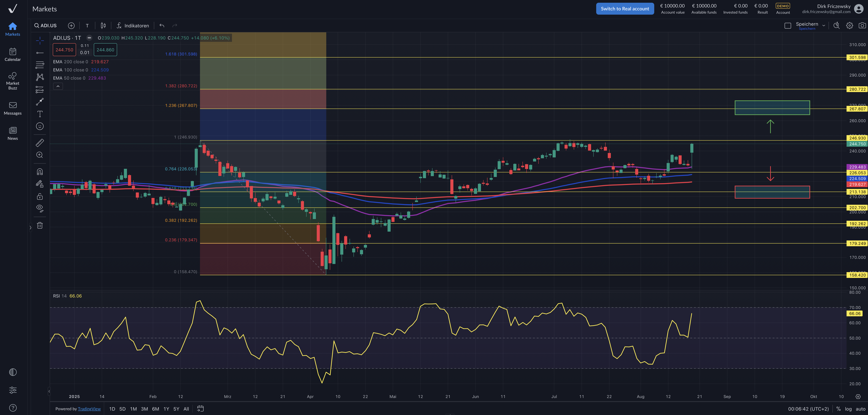Select the 3M time range

click(x=144, y=409)
